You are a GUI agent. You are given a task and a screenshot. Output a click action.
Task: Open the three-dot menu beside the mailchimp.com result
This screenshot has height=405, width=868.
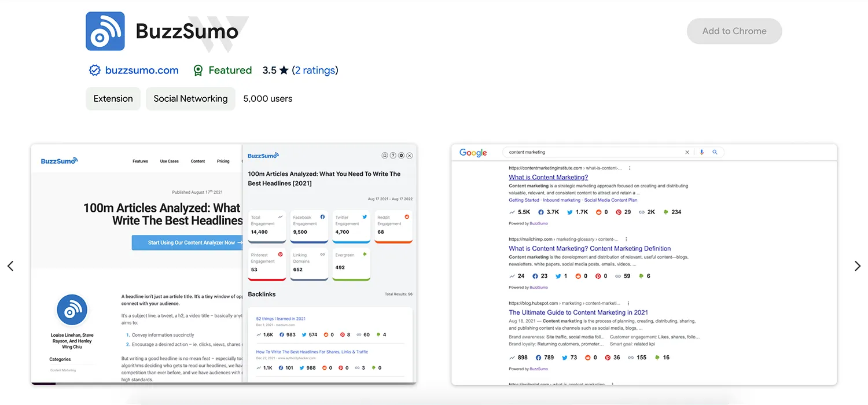[626, 239]
